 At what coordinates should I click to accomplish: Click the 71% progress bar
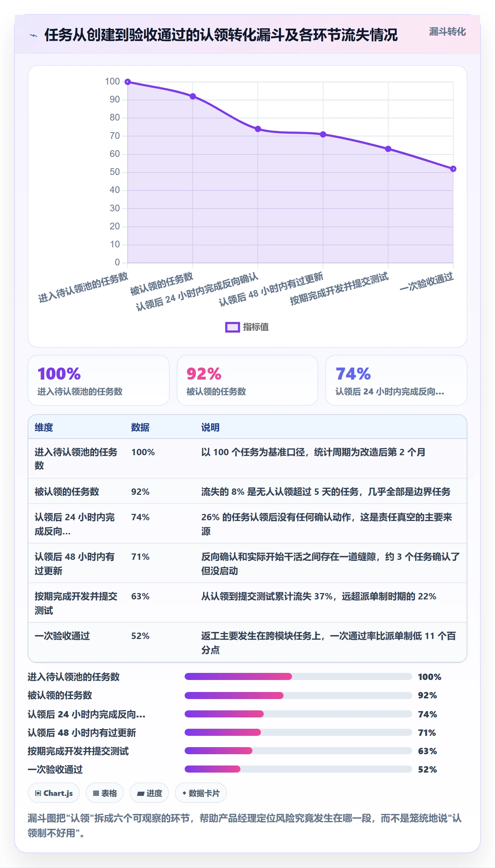298,732
